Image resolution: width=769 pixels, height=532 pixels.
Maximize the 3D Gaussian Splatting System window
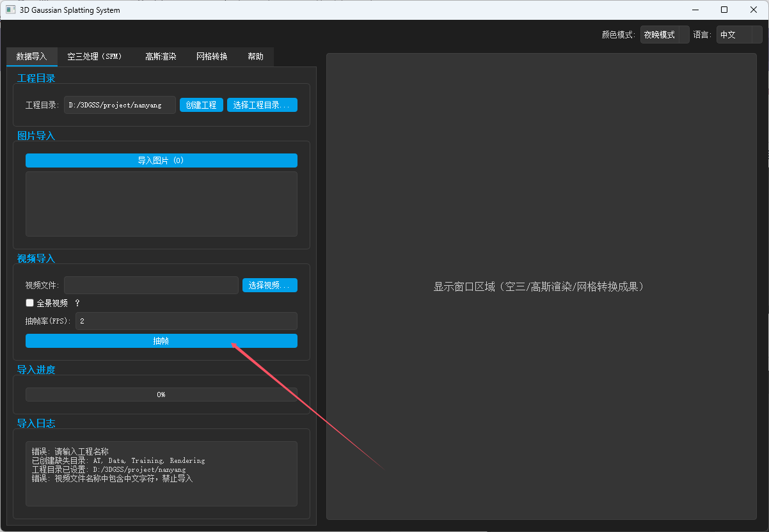click(x=724, y=10)
